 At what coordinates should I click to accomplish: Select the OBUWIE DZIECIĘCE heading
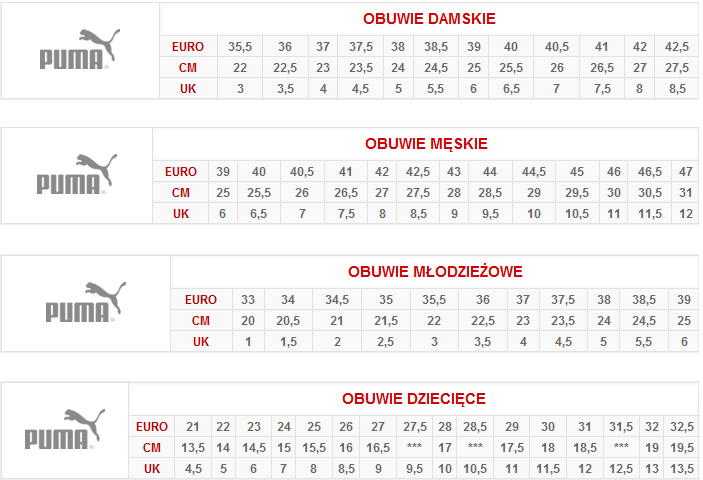[413, 399]
